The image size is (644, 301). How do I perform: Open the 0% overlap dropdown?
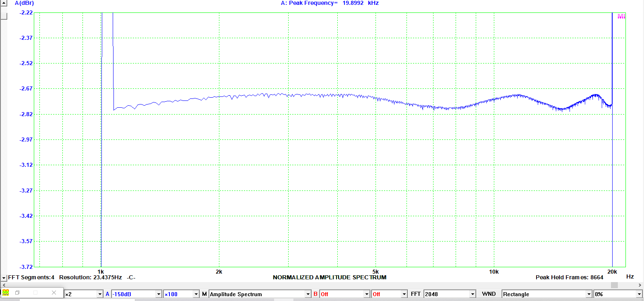(639, 294)
